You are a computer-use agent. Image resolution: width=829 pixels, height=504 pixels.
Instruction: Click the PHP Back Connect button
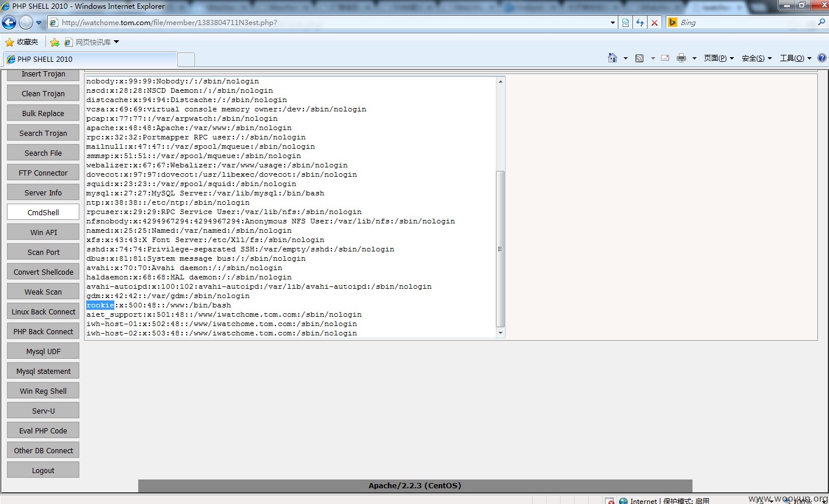43,331
